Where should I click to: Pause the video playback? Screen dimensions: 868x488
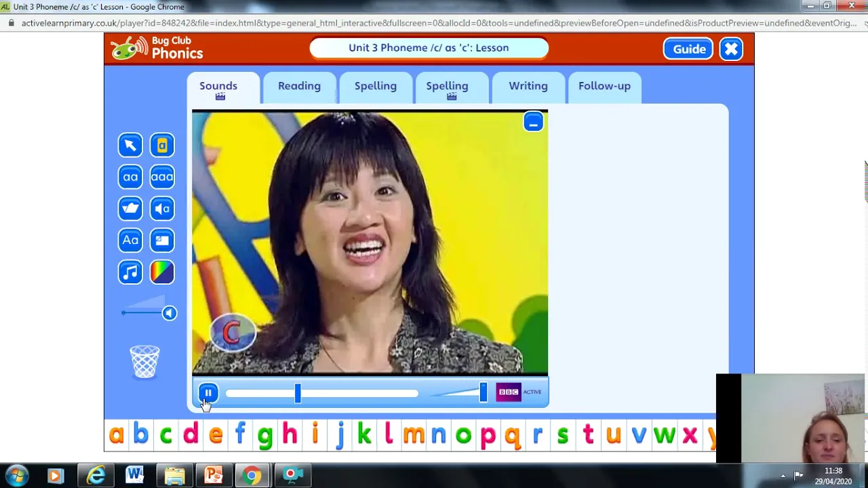[x=208, y=393]
